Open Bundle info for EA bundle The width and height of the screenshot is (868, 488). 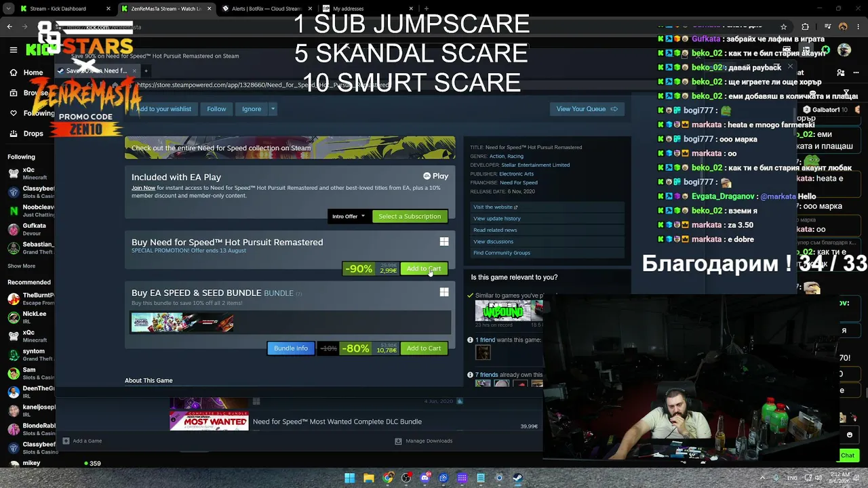(x=291, y=348)
